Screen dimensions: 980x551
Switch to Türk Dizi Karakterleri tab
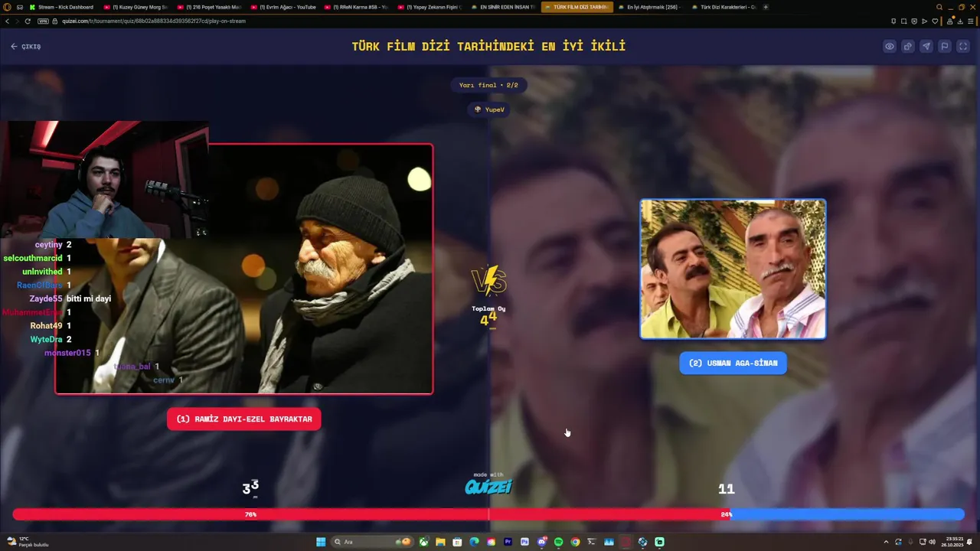[x=724, y=7]
